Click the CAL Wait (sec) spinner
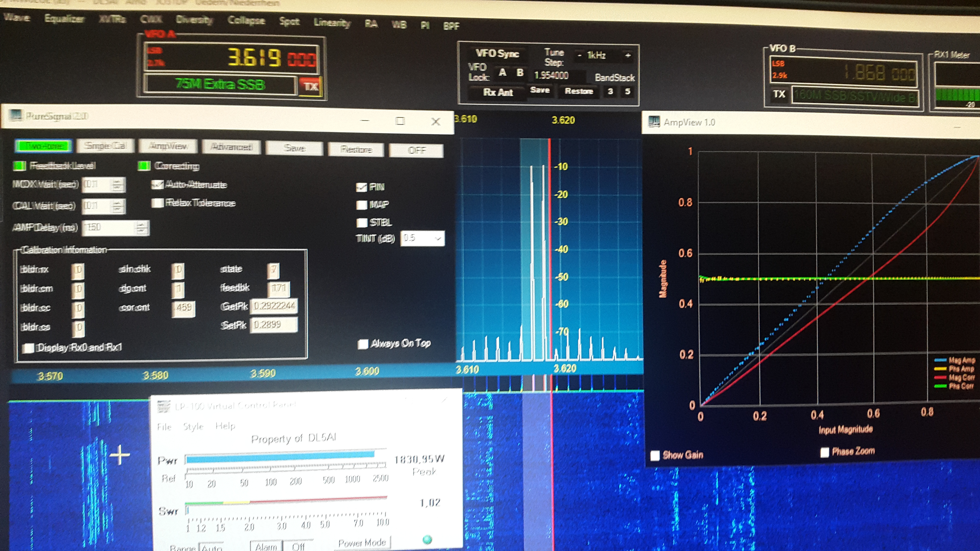Image resolution: width=980 pixels, height=551 pixels. coord(104,206)
